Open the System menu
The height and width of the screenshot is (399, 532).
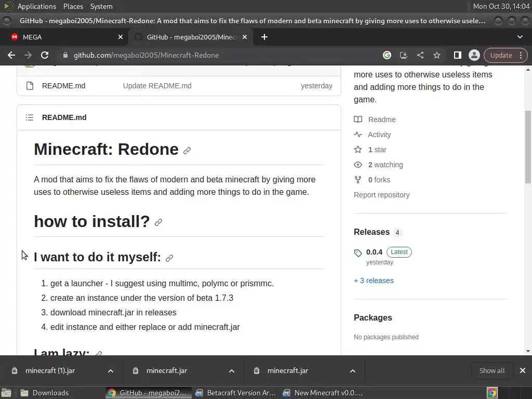click(101, 6)
